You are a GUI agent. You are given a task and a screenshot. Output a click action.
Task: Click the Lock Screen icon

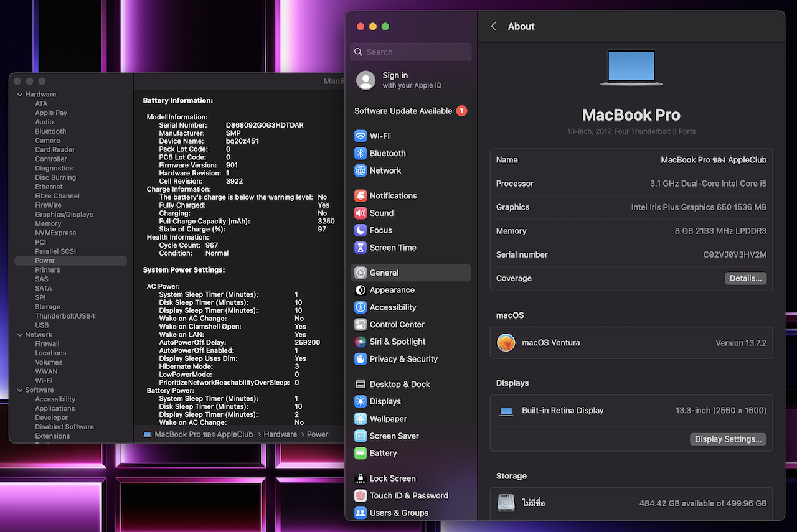click(x=361, y=478)
